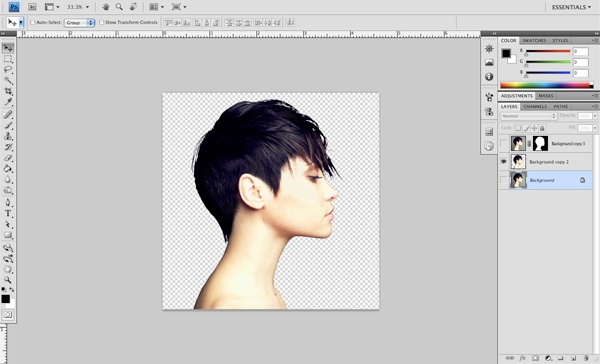Open the layer Opacity dropdown arrow
This screenshot has width=600, height=364.
tap(595, 116)
